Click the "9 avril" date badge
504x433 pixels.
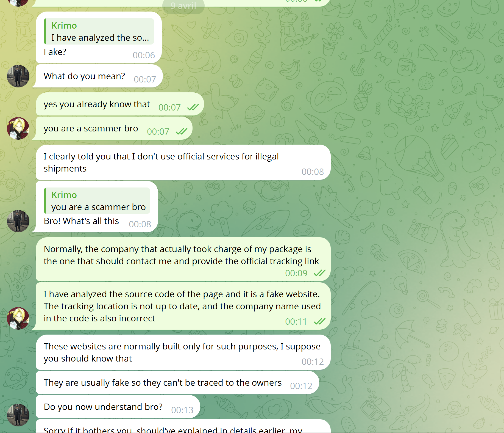point(183,6)
